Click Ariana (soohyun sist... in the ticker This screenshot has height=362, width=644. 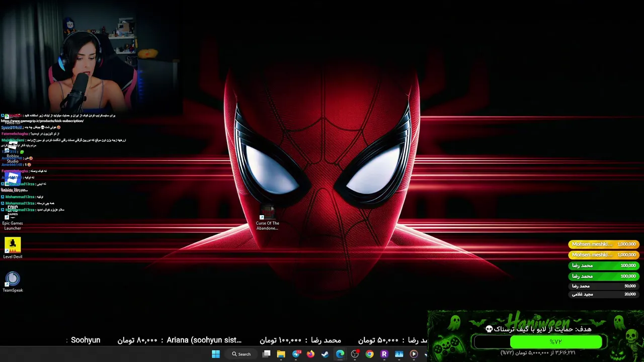(204, 340)
